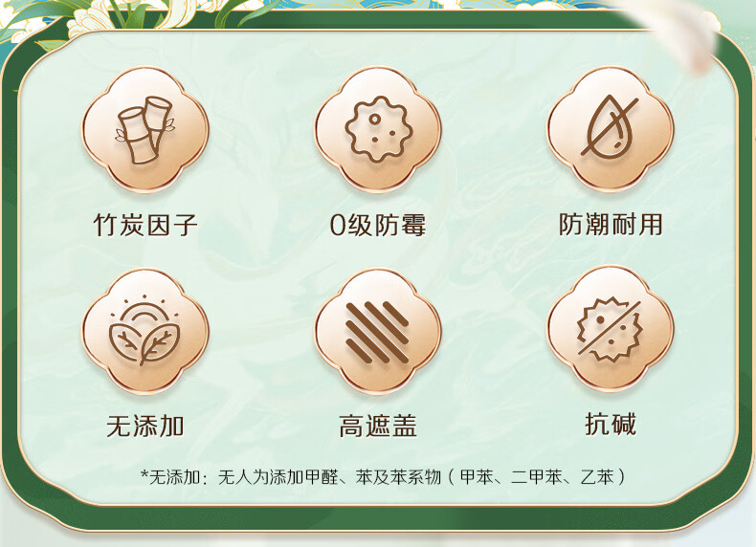
Task: Click the 0级防霉 label text
Action: (x=378, y=225)
